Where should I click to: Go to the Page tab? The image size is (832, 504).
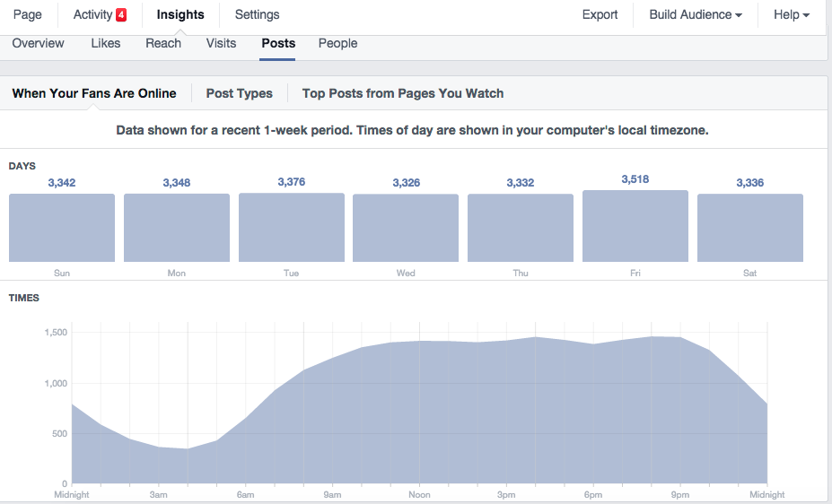[28, 14]
